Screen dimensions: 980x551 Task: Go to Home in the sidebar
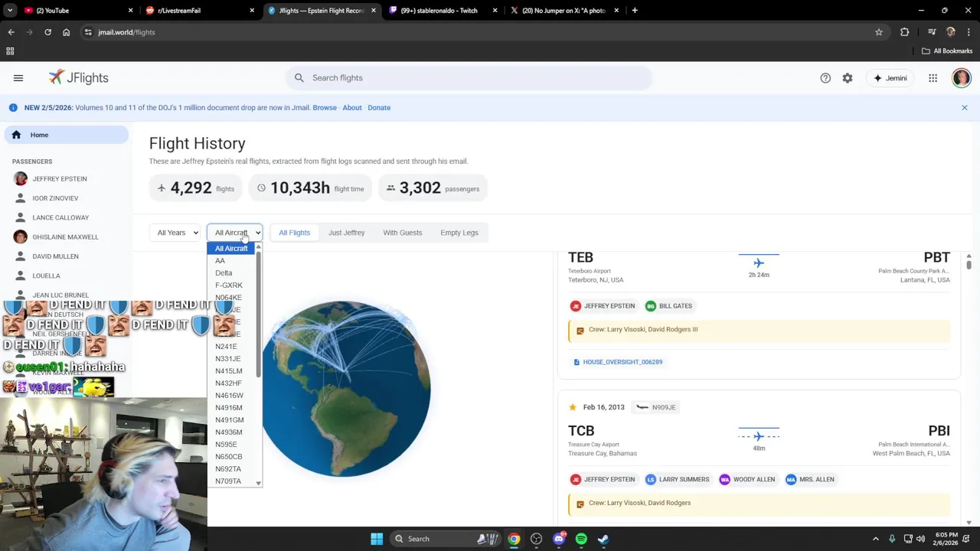[67, 135]
